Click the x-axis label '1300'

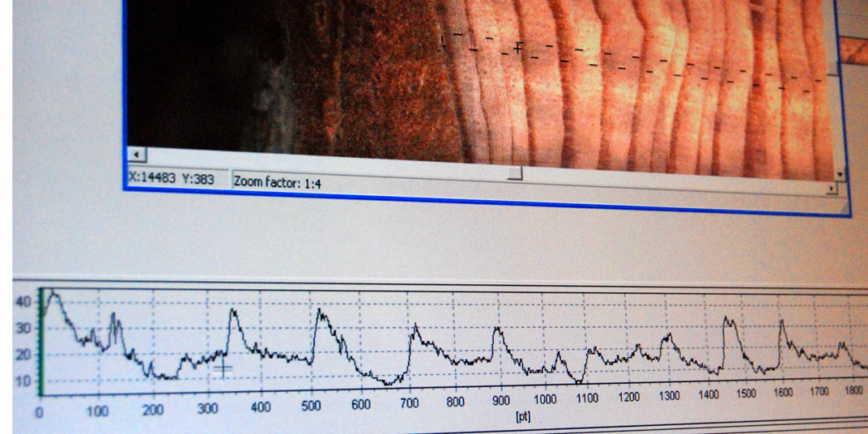click(670, 397)
